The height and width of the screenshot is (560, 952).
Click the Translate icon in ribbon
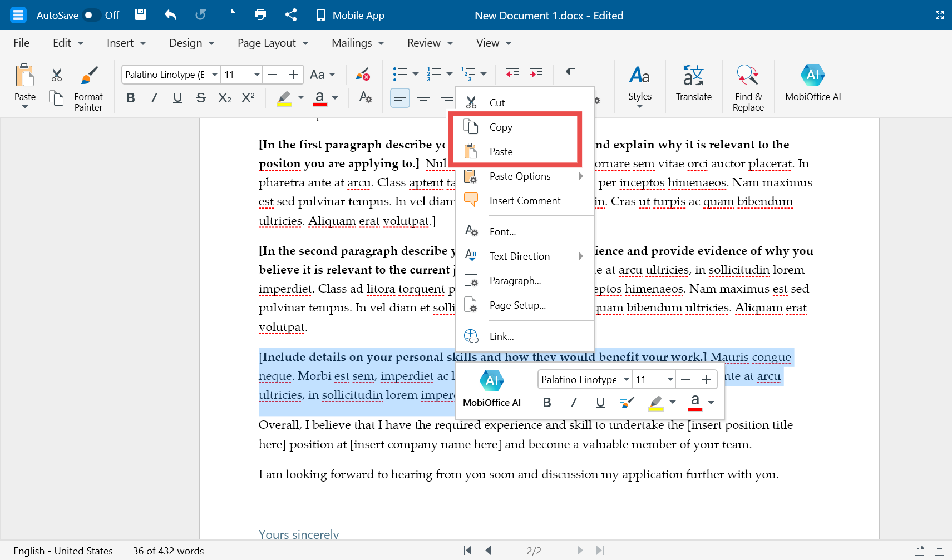coord(693,76)
